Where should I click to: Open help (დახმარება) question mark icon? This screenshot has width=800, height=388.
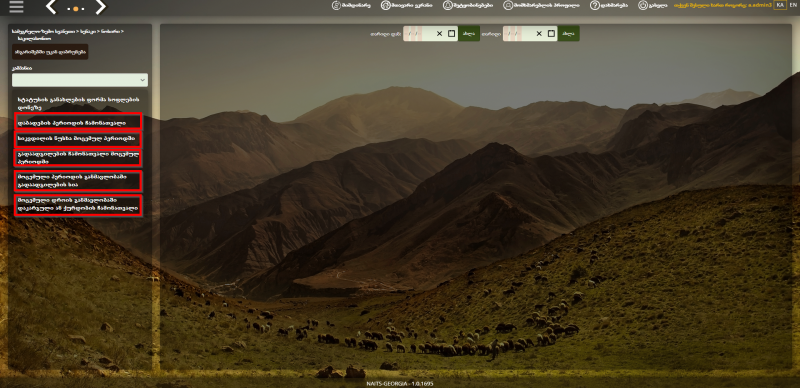click(x=594, y=5)
